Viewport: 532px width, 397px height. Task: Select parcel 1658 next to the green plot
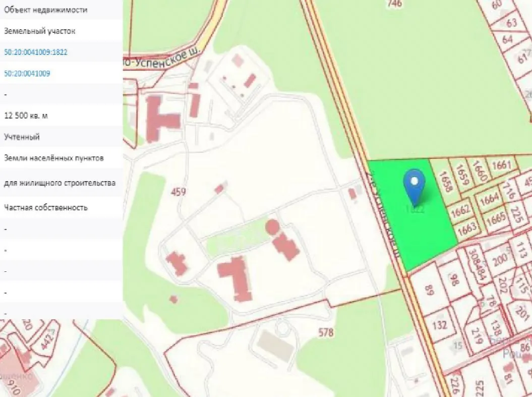pyautogui.click(x=445, y=182)
